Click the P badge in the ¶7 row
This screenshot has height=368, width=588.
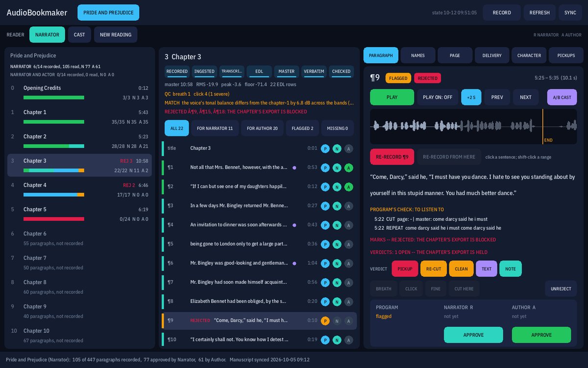click(x=325, y=282)
